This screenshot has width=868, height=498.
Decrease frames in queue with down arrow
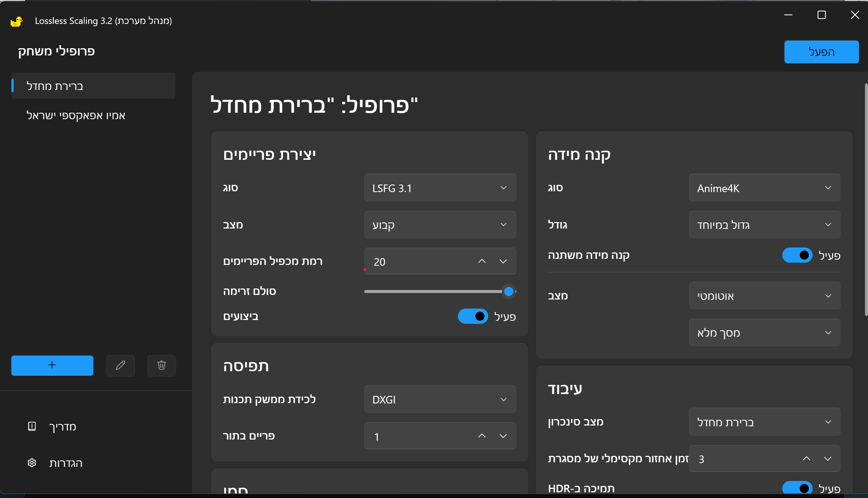coord(503,436)
